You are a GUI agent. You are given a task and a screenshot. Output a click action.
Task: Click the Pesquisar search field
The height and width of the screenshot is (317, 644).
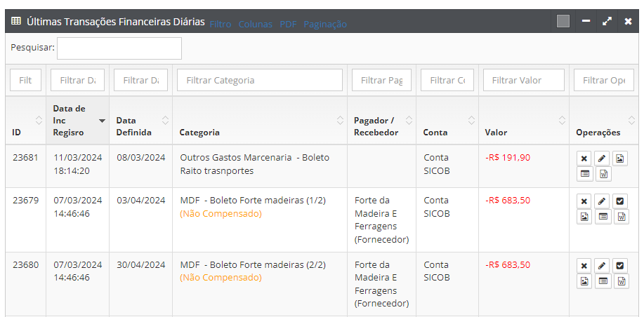[x=119, y=48]
